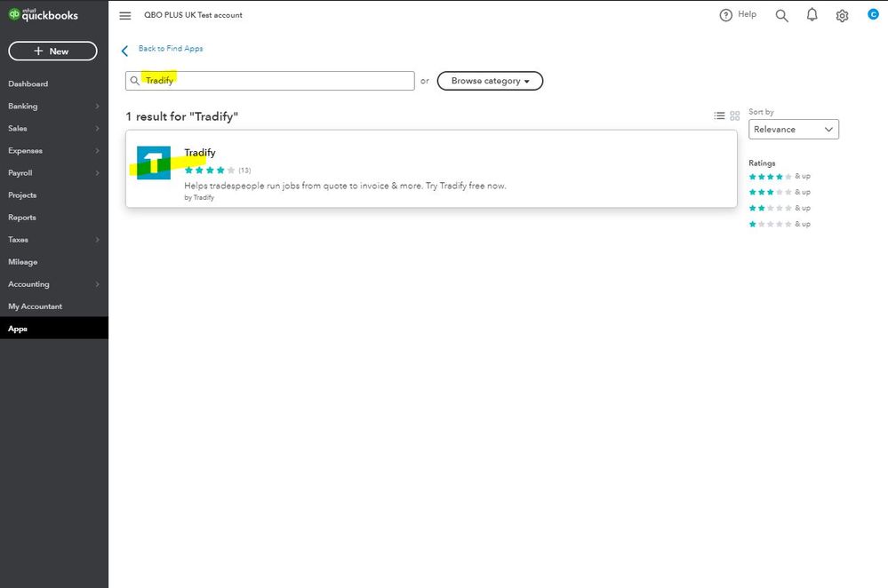
Task: Expand the Taxes submenu arrow
Action: coord(98,240)
